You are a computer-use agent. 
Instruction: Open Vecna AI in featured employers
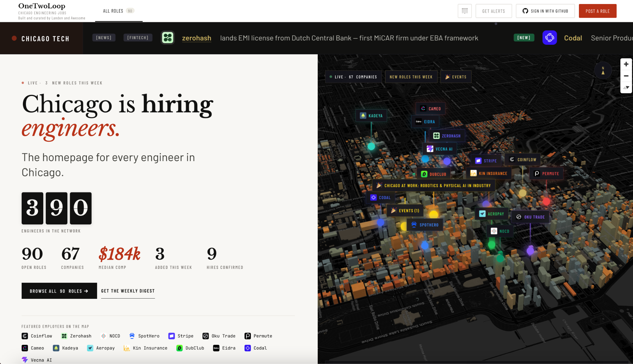pyautogui.click(x=37, y=360)
